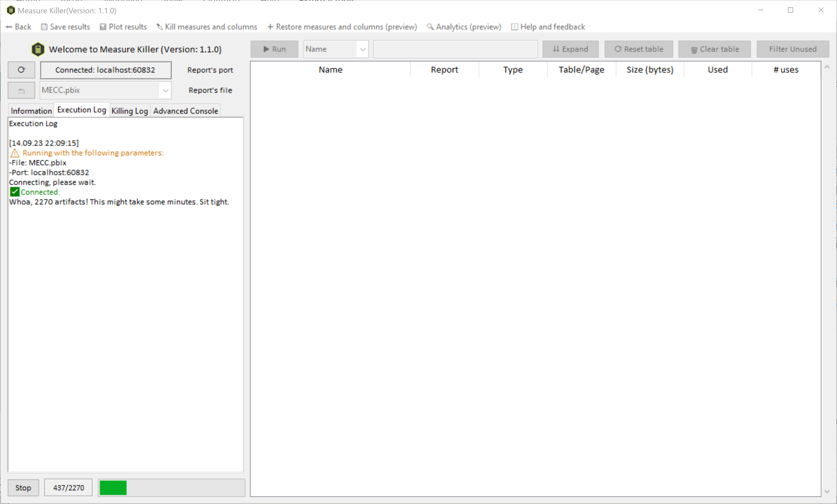Click the Back arrow icon
Screen dimensions: 837x504
tap(9, 26)
